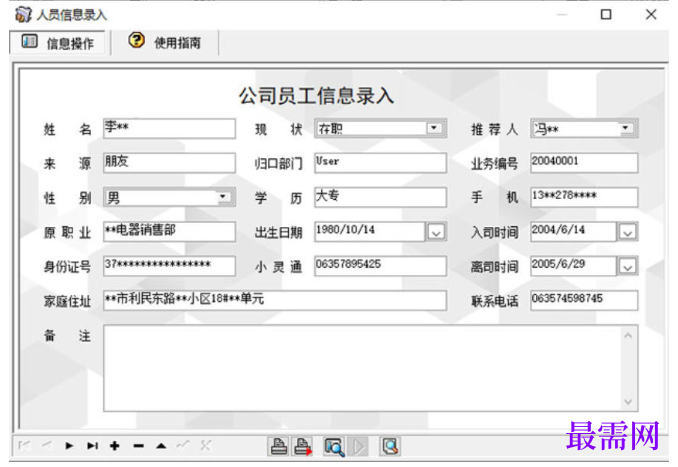Close the 人员信息录入 window
The width and height of the screenshot is (678, 467).
(x=651, y=14)
